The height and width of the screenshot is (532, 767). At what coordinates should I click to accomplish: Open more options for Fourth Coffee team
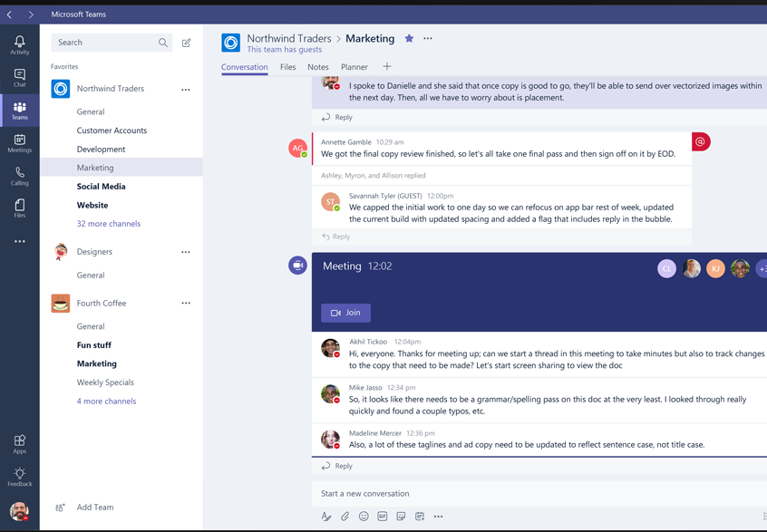click(186, 304)
